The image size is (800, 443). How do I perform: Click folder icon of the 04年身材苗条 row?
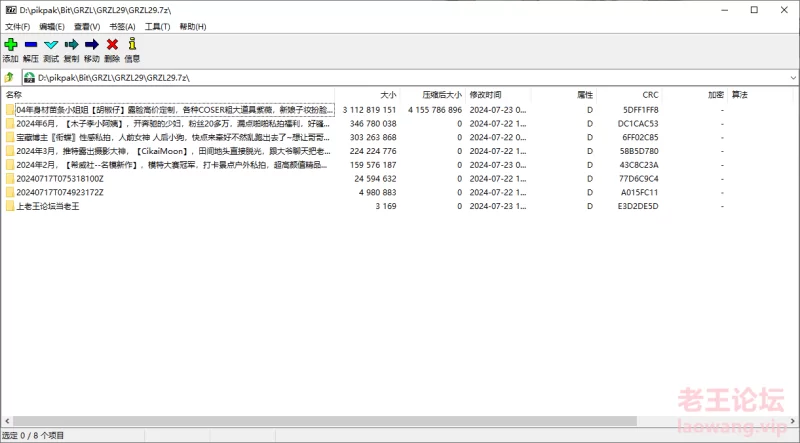[x=10, y=110]
